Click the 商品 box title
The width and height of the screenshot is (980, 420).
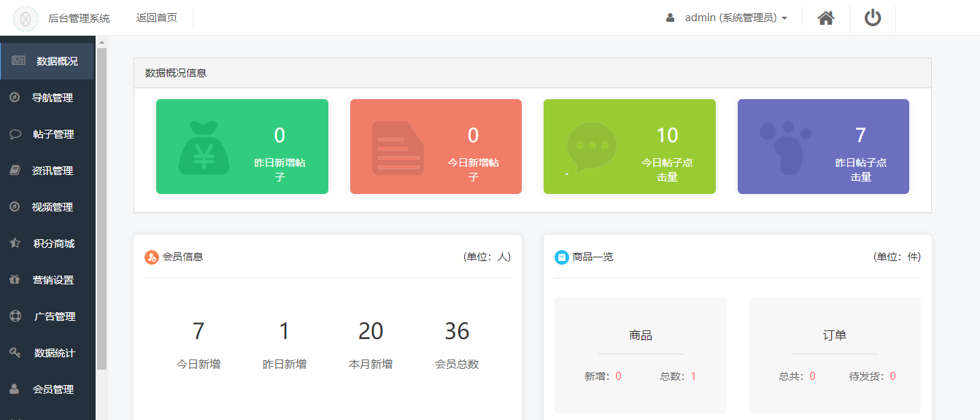click(641, 335)
